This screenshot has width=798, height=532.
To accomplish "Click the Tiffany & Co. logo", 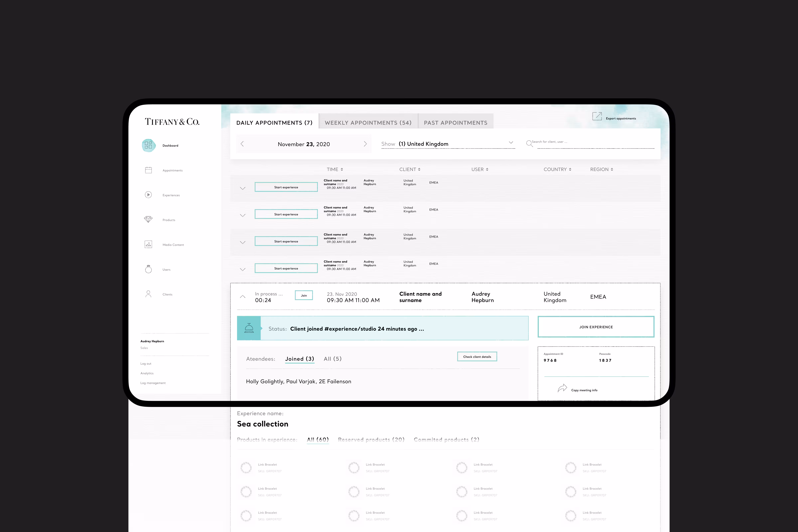I will click(x=172, y=122).
